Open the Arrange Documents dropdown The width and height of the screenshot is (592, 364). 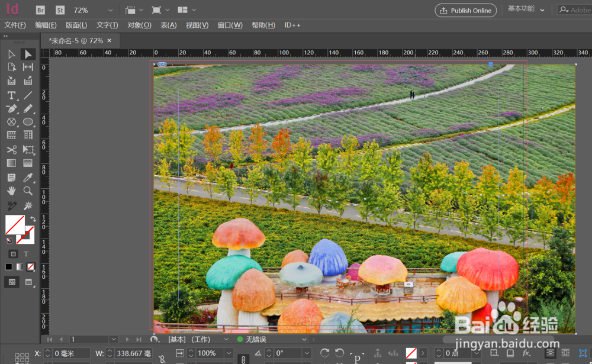pyautogui.click(x=186, y=10)
